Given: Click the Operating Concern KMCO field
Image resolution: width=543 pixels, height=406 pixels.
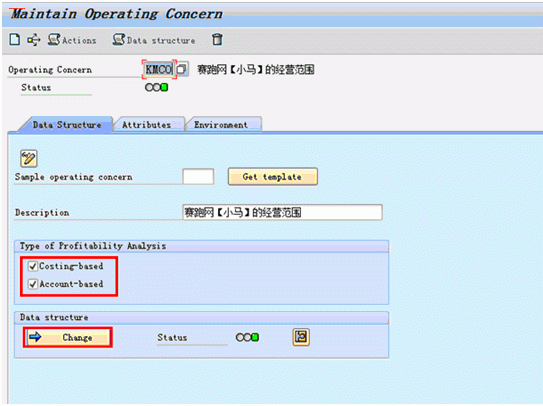Looking at the screenshot, I should tap(159, 69).
